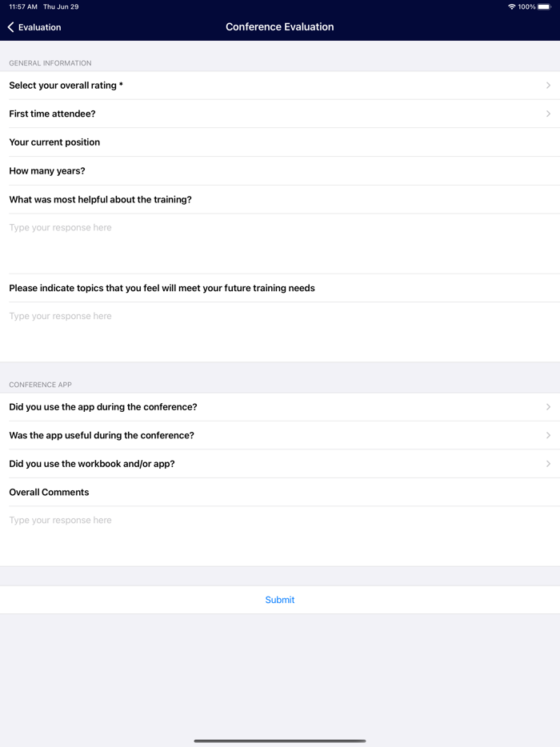Select 'Your current position' row
560x747 pixels.
[280, 142]
